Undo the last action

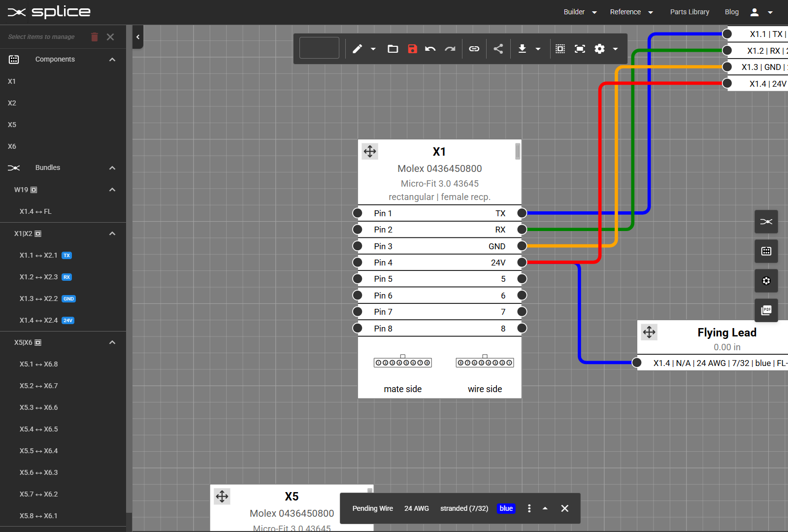(430, 49)
